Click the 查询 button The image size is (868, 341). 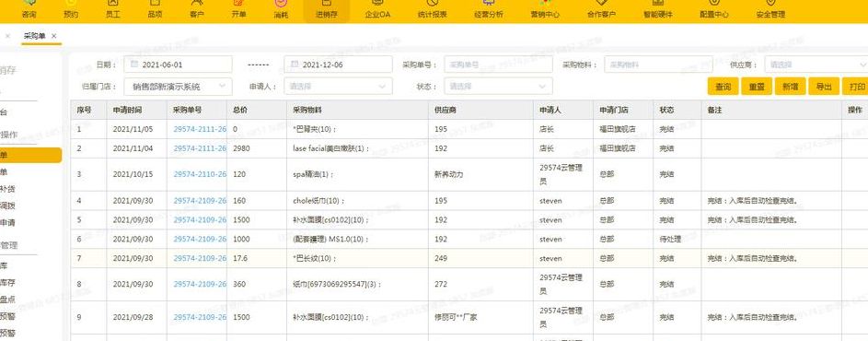(723, 87)
